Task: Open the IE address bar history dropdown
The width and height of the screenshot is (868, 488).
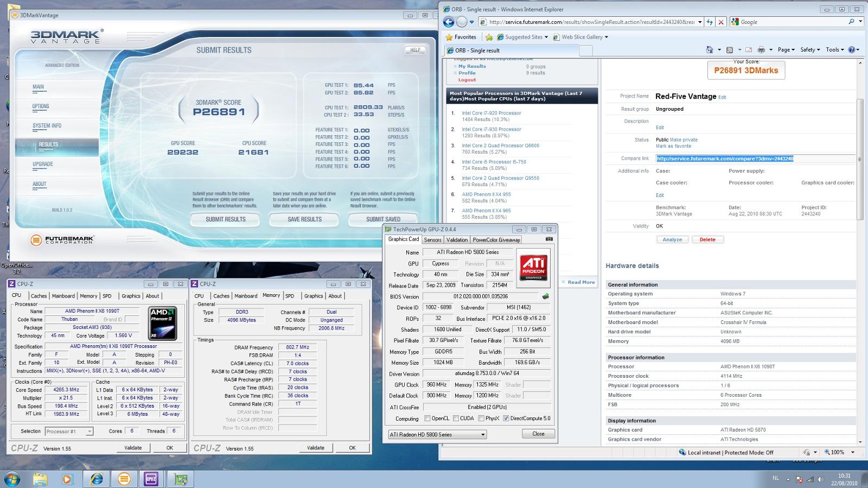Action: click(700, 22)
